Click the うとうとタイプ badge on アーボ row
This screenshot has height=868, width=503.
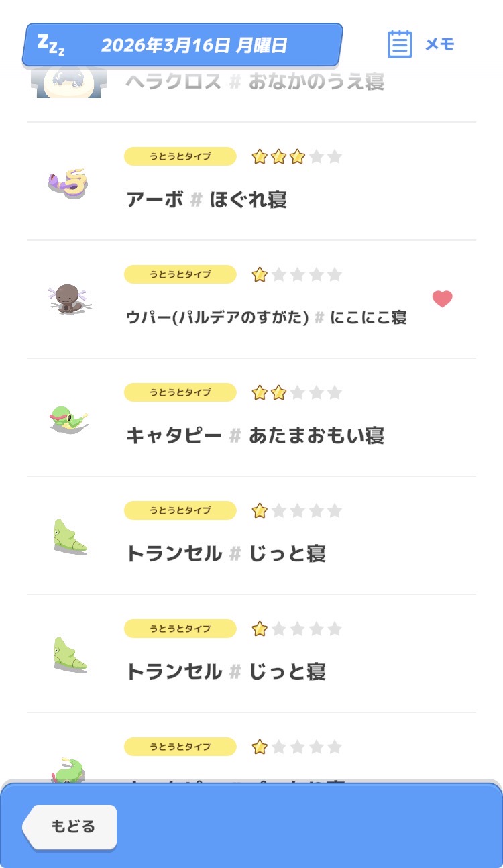coord(180,156)
